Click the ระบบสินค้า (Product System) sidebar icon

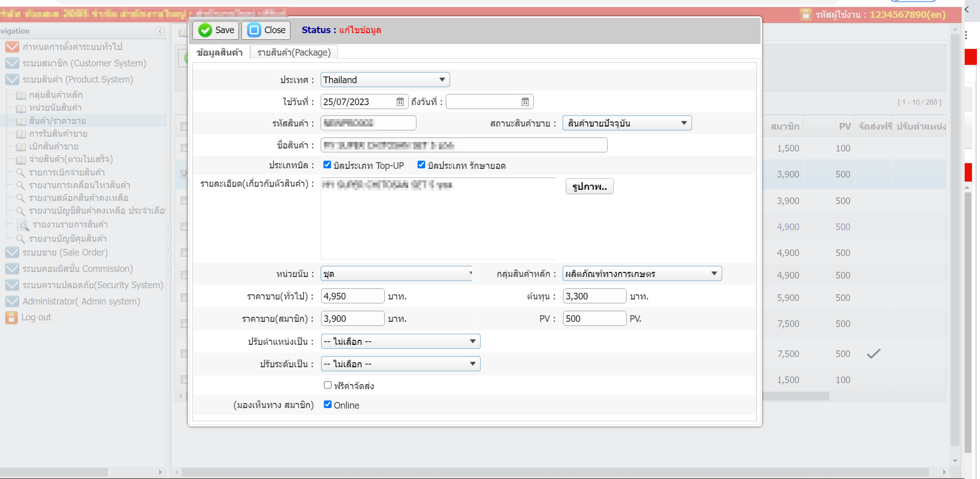click(11, 80)
